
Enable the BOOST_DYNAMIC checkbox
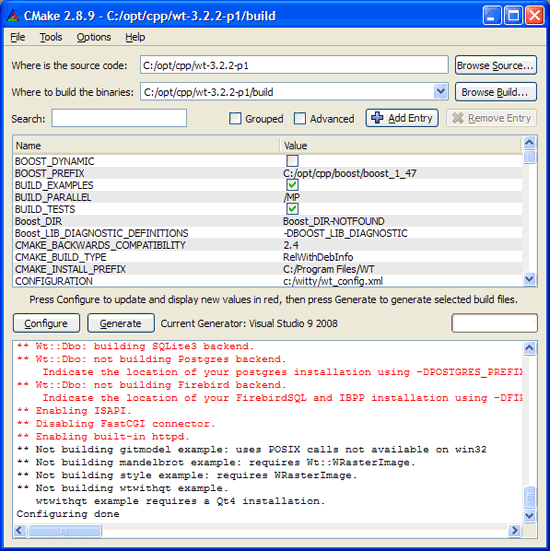tap(292, 161)
